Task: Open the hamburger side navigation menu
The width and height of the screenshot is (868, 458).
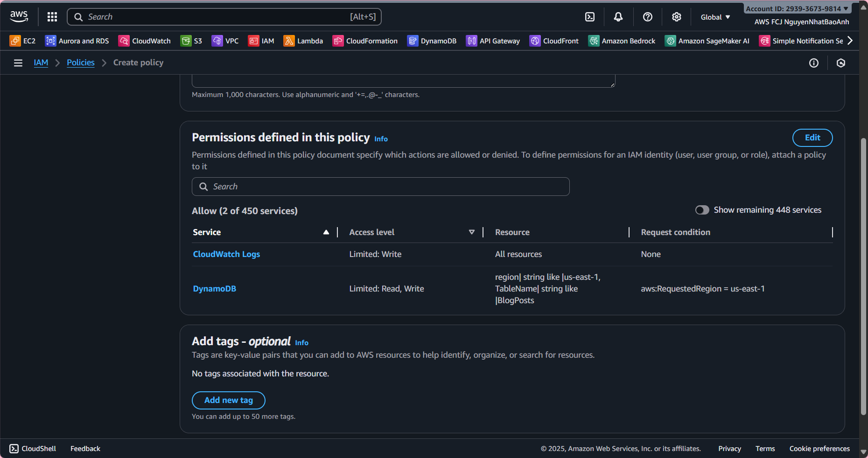Action: [18, 63]
